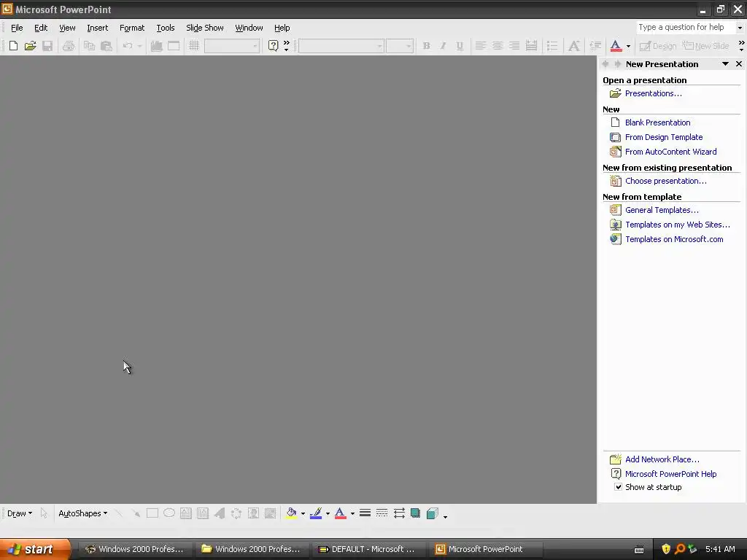
Task: Click From Design Template link
Action: 664,137
